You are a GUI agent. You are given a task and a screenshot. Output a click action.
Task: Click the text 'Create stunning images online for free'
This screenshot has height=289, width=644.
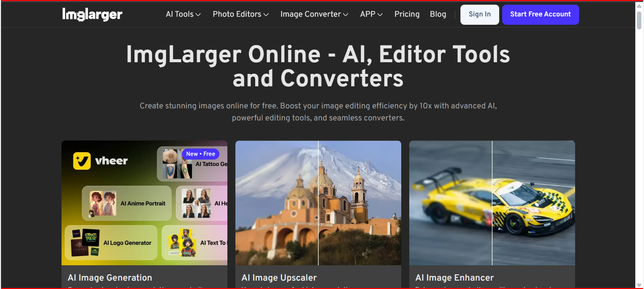(209, 106)
